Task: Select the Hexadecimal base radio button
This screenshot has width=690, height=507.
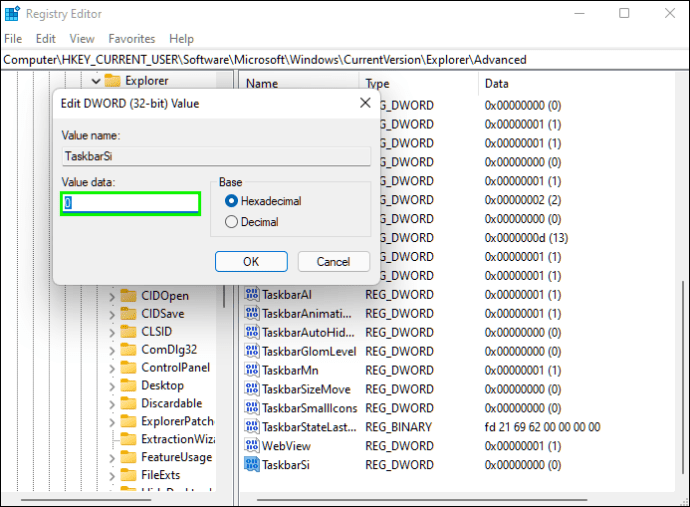Action: coord(231,201)
